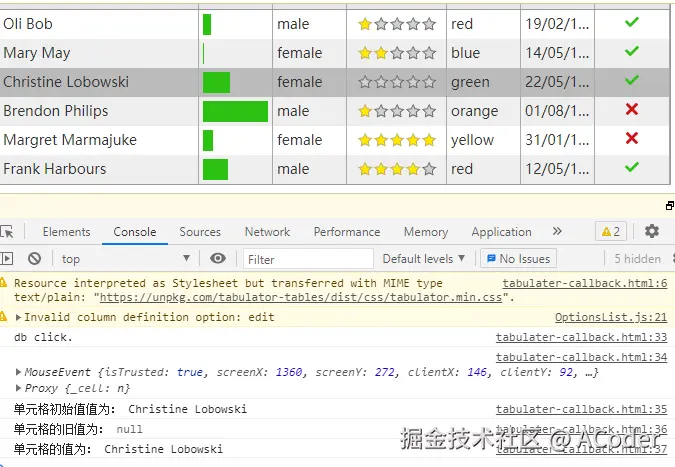Click Margret Marmajuke's five-star rating
The image size is (675, 467).
pos(396,140)
